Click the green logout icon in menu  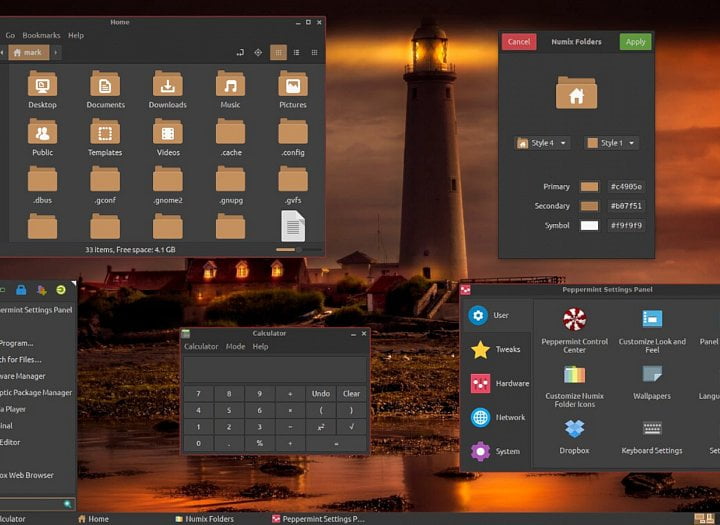point(61,290)
